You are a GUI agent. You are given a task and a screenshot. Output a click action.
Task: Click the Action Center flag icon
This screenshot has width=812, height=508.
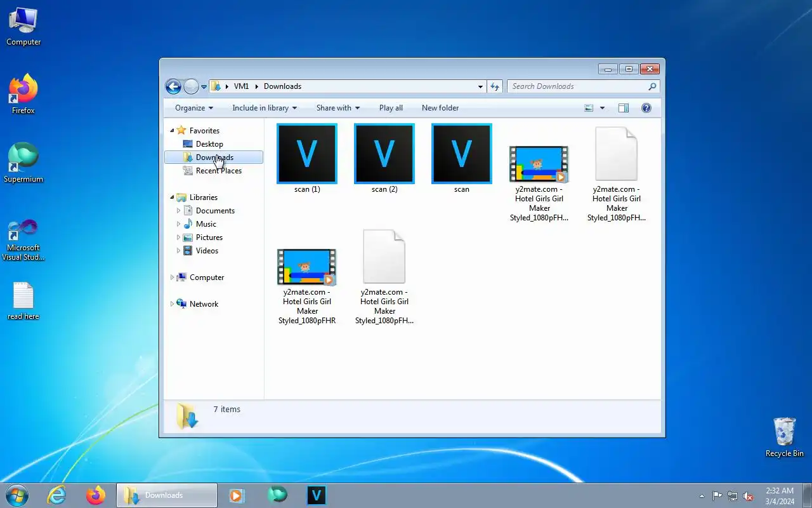717,496
